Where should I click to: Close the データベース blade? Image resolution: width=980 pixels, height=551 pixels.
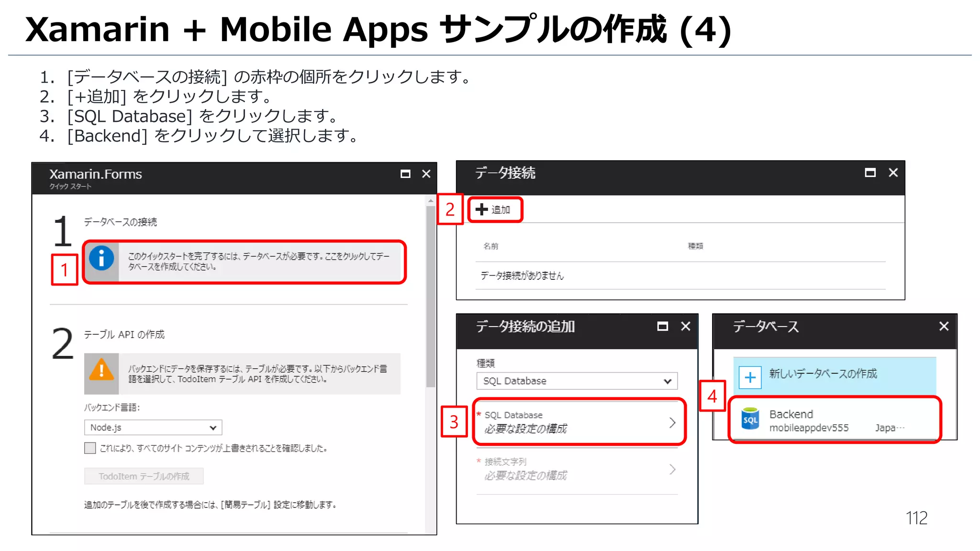[944, 326]
